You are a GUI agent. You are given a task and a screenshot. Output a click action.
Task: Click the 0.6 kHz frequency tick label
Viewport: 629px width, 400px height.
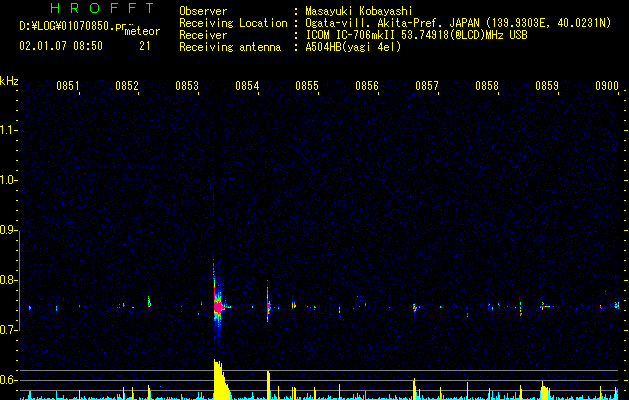[x=8, y=380]
